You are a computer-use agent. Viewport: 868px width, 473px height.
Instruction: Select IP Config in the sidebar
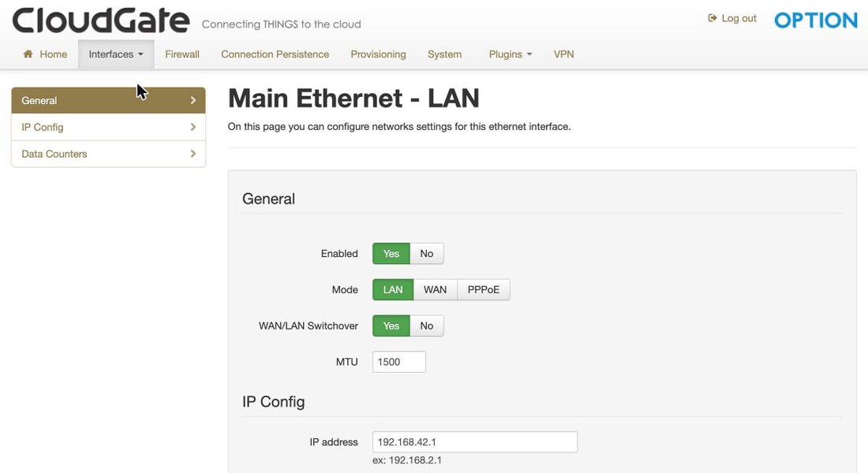tap(109, 127)
